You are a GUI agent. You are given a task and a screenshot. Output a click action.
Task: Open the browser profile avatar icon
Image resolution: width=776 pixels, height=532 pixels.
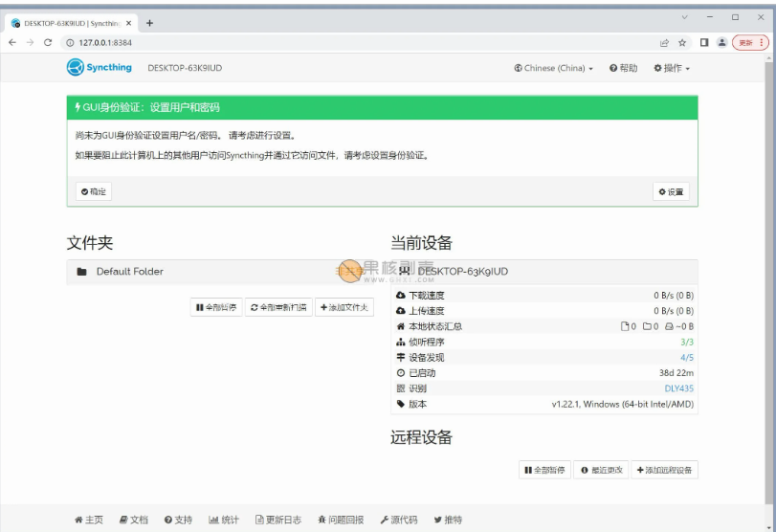722,42
